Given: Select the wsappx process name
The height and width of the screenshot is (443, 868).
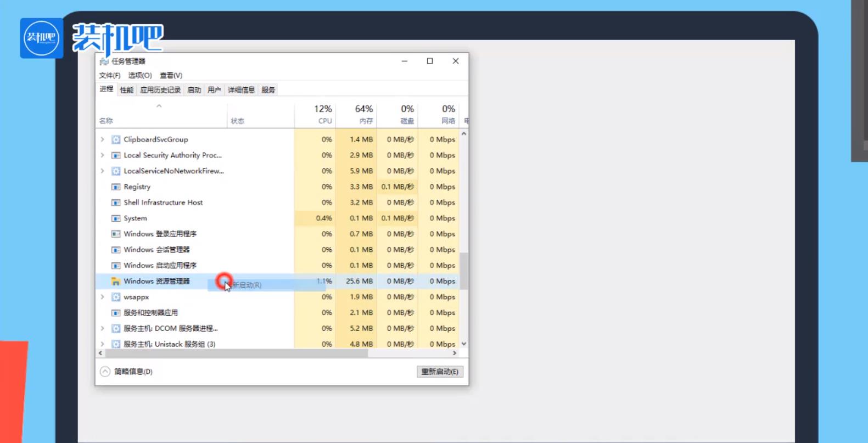Looking at the screenshot, I should click(x=136, y=297).
